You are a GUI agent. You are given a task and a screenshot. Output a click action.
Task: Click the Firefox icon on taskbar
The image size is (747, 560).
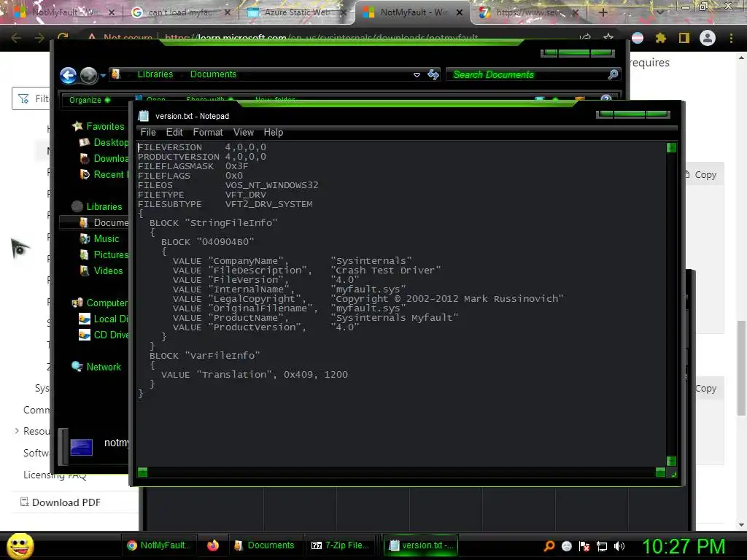coord(213,545)
